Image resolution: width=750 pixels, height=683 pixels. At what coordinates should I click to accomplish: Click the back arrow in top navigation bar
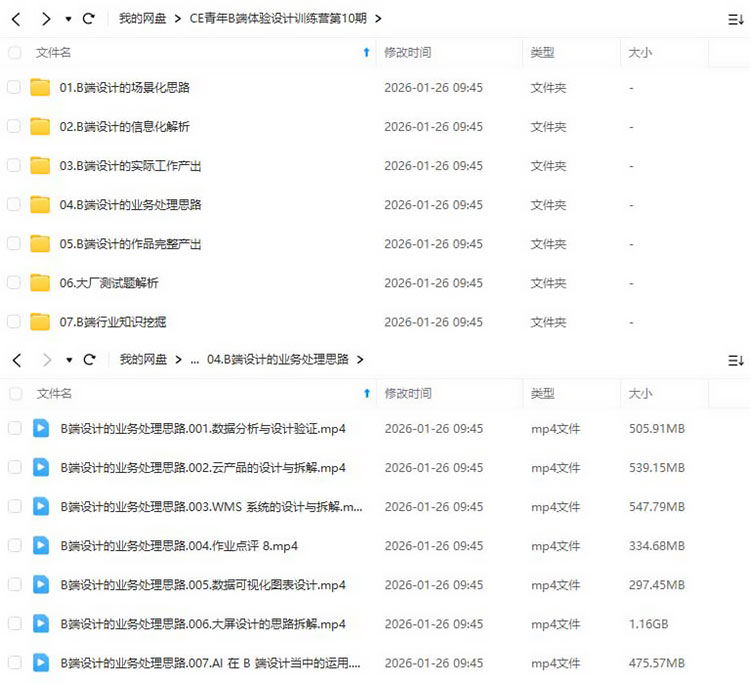point(16,18)
